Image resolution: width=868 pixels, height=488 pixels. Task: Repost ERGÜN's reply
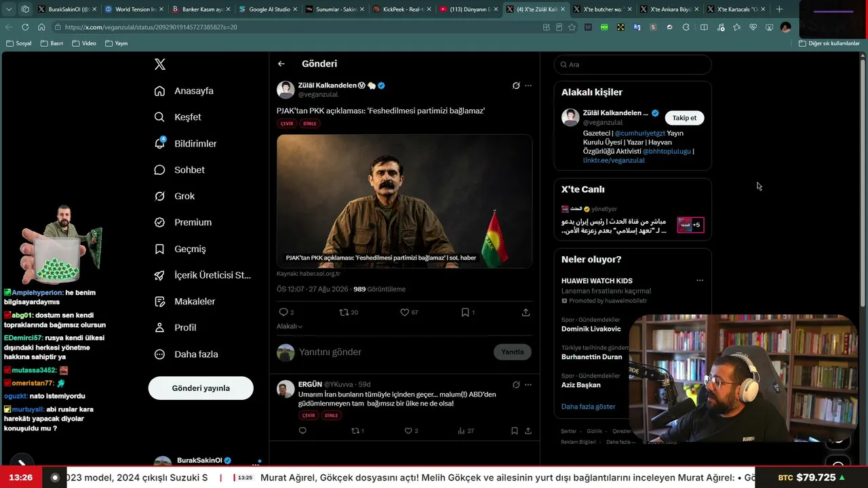pyautogui.click(x=355, y=430)
